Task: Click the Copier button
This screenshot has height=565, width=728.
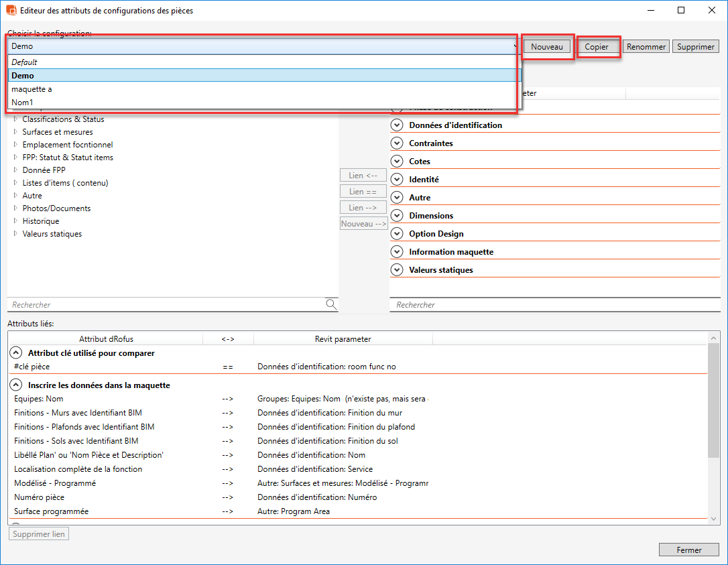Action: pos(597,47)
